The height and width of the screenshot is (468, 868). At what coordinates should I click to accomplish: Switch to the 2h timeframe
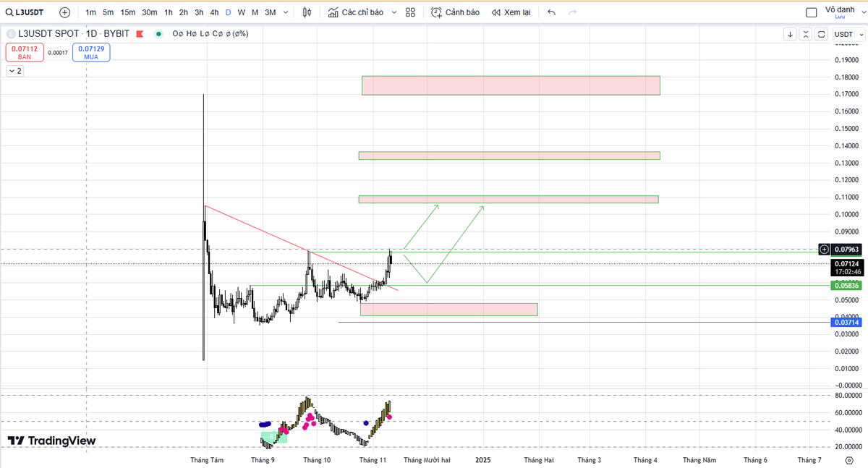(184, 12)
